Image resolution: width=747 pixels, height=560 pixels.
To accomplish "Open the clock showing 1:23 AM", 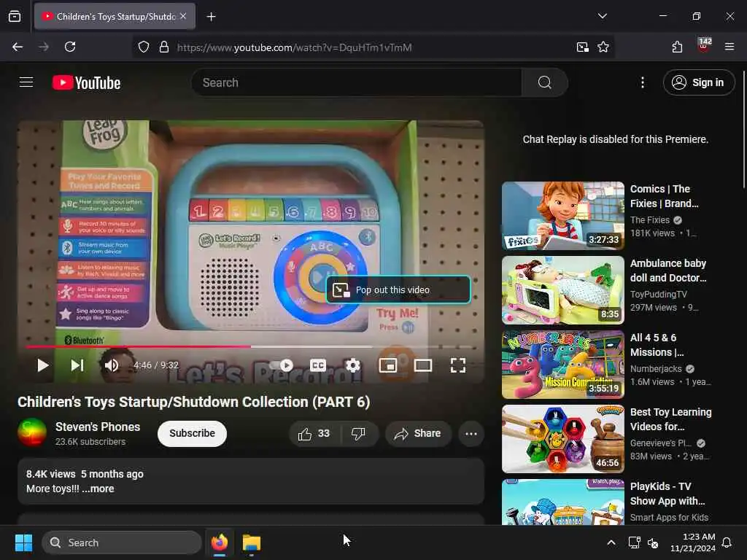I will click(x=693, y=542).
